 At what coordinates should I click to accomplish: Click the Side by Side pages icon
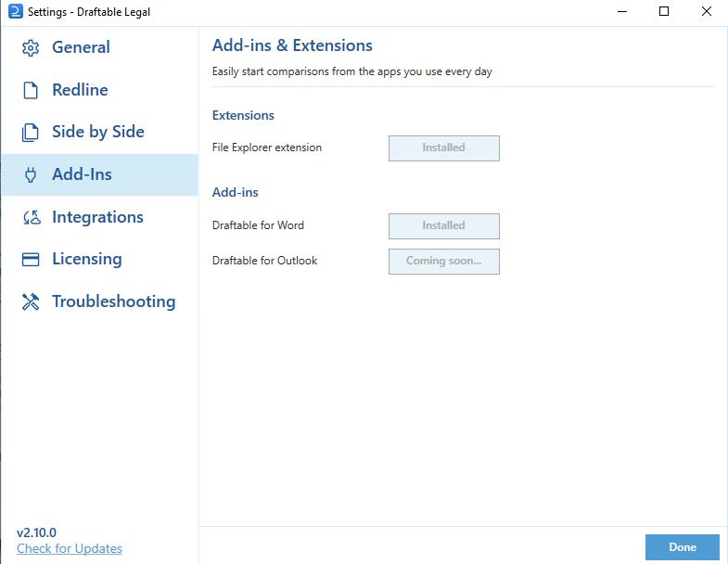pos(31,133)
